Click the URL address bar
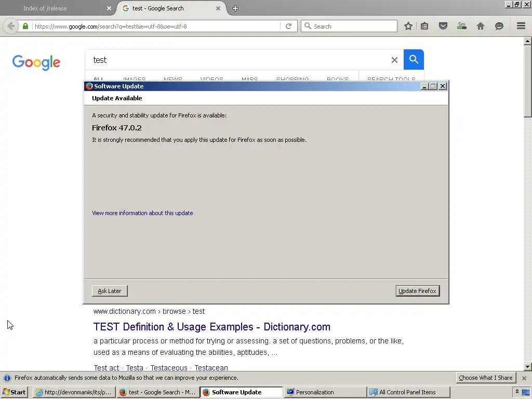 tap(156, 26)
